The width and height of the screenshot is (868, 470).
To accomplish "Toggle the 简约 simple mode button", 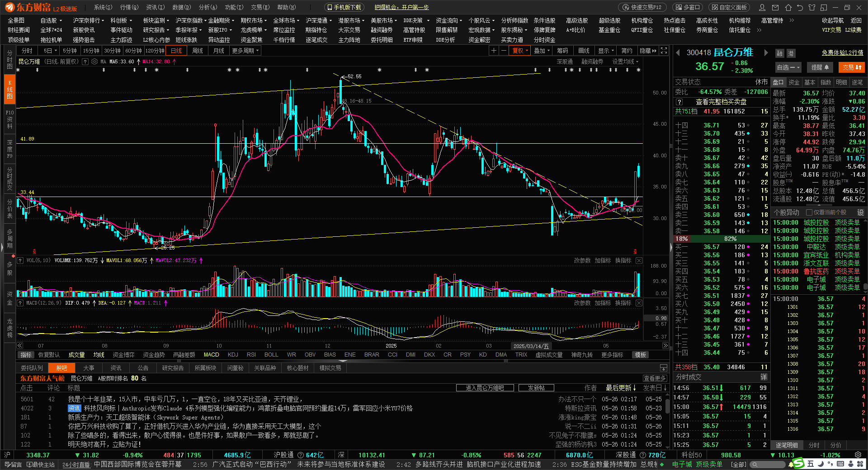I will [627, 51].
